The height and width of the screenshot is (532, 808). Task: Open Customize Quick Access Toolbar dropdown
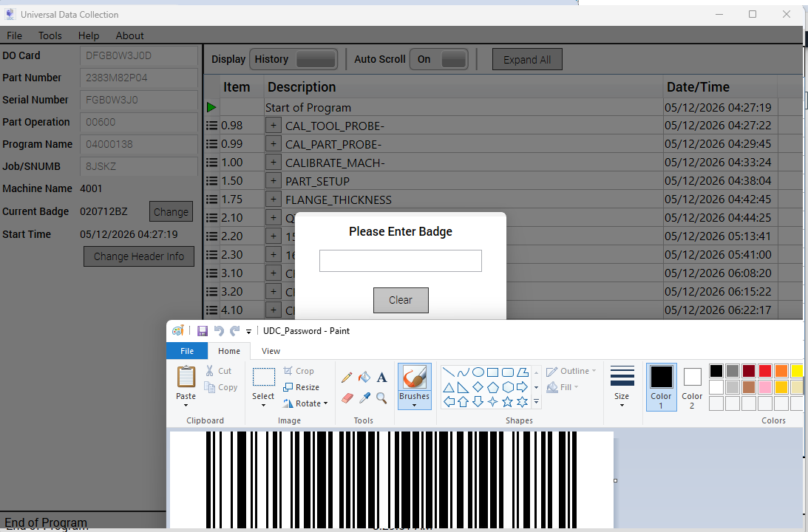coord(248,331)
